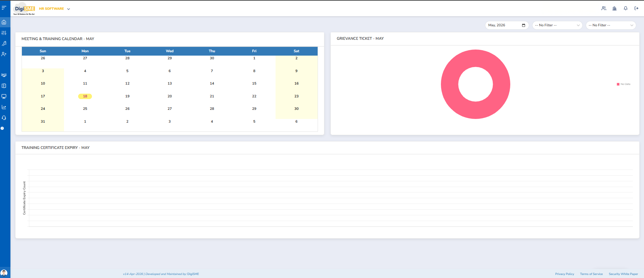Image resolution: width=644 pixels, height=278 pixels.
Task: Open the sliders settings sidebar icon
Action: pos(4,33)
